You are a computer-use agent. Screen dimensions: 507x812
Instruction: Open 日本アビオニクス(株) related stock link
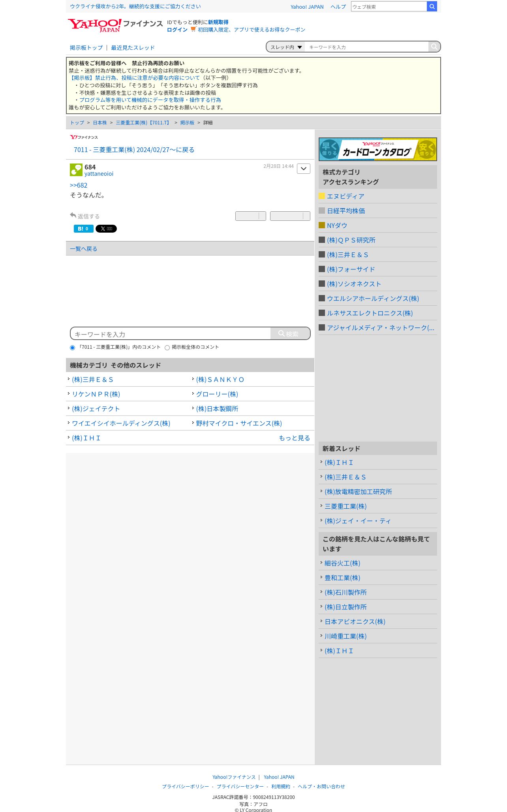point(355,622)
